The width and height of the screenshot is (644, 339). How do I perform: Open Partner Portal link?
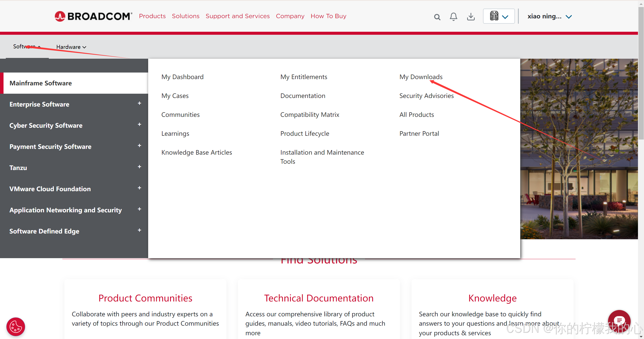tap(419, 133)
